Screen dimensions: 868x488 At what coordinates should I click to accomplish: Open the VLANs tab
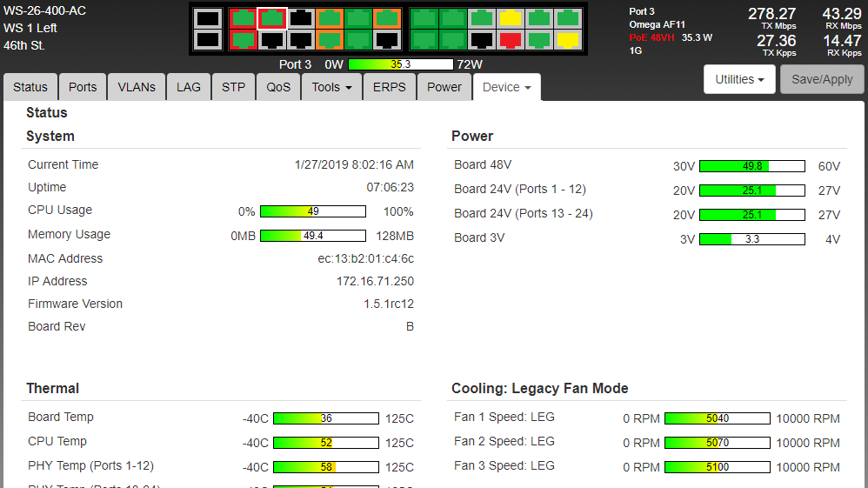pos(137,87)
